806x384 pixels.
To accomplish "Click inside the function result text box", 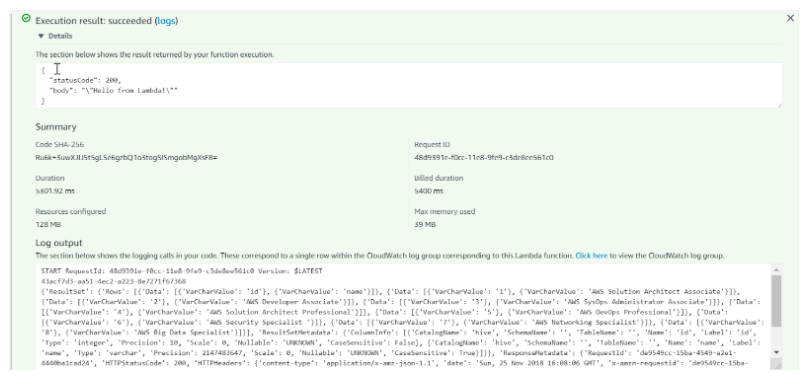I will tap(409, 85).
